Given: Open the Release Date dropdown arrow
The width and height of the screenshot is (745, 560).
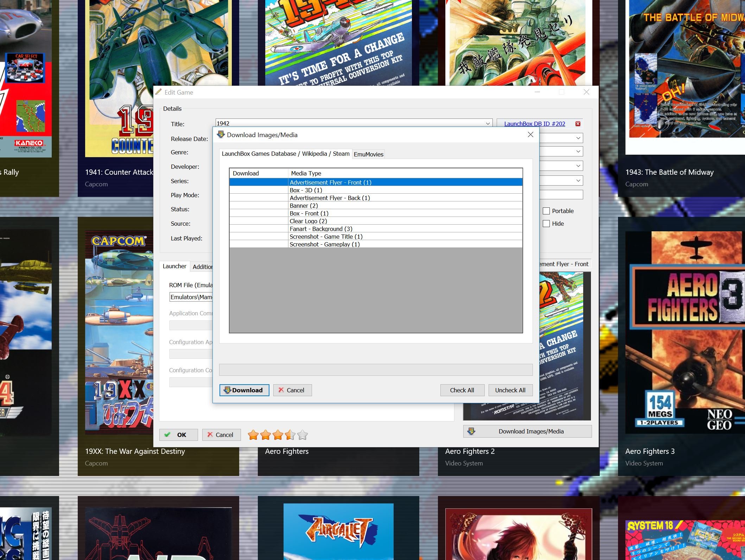Looking at the screenshot, I should click(578, 138).
